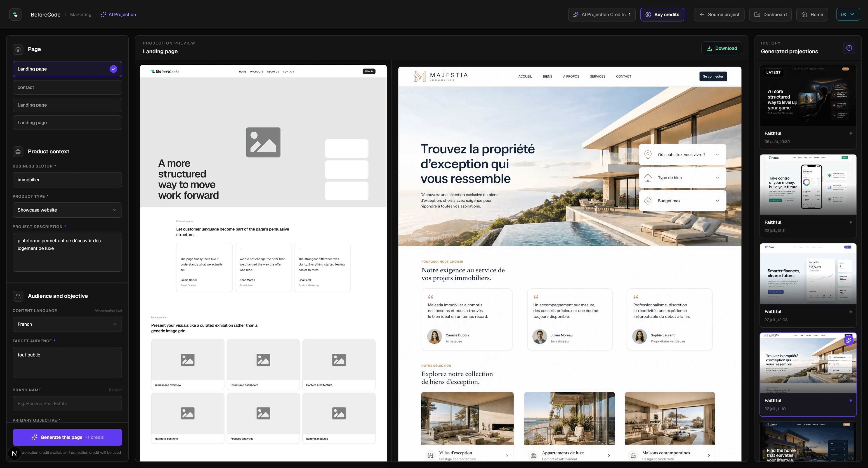This screenshot has height=468, width=868.
Task: Click the Home button
Action: pos(812,14)
